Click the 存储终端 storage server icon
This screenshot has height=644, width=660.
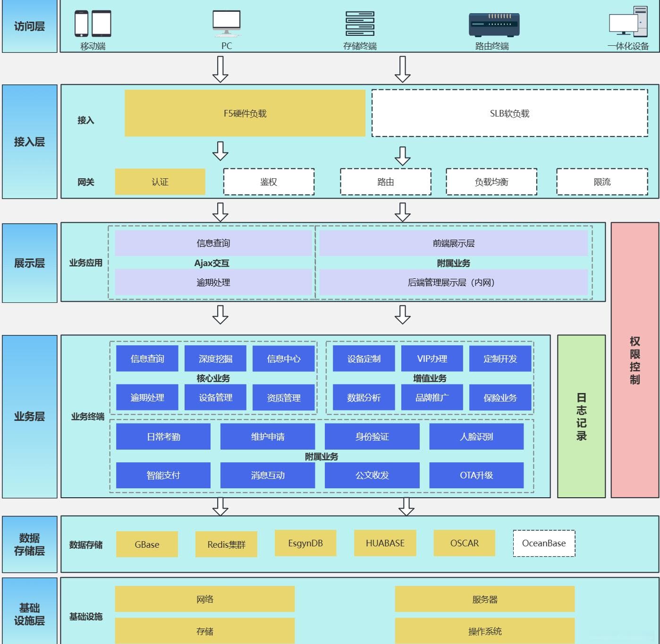pos(360,24)
